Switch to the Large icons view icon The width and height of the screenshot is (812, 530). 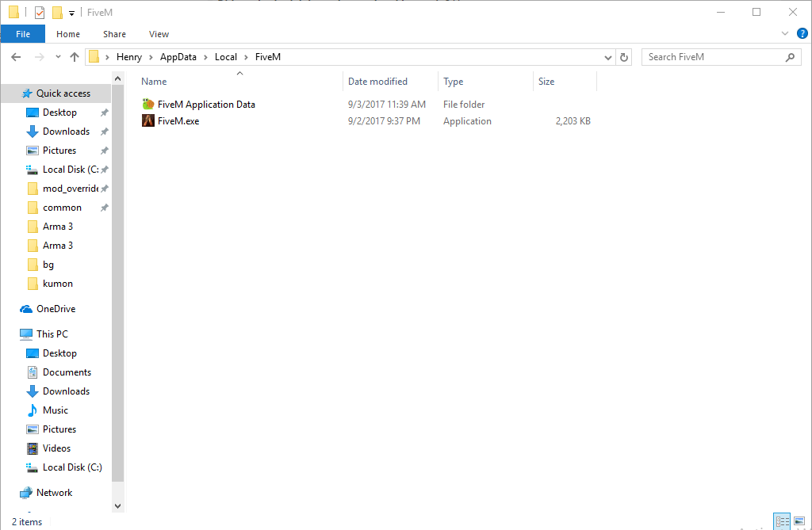(x=799, y=522)
